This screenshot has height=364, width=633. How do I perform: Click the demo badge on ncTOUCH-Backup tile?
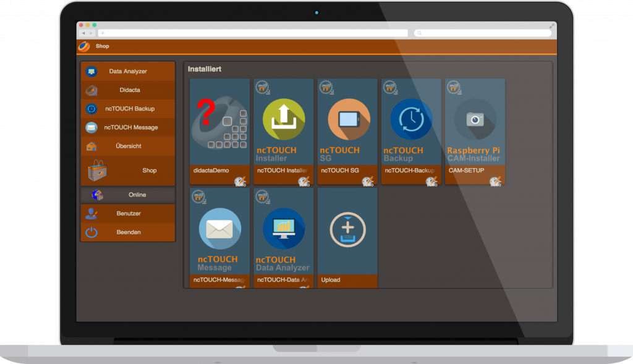tap(432, 182)
